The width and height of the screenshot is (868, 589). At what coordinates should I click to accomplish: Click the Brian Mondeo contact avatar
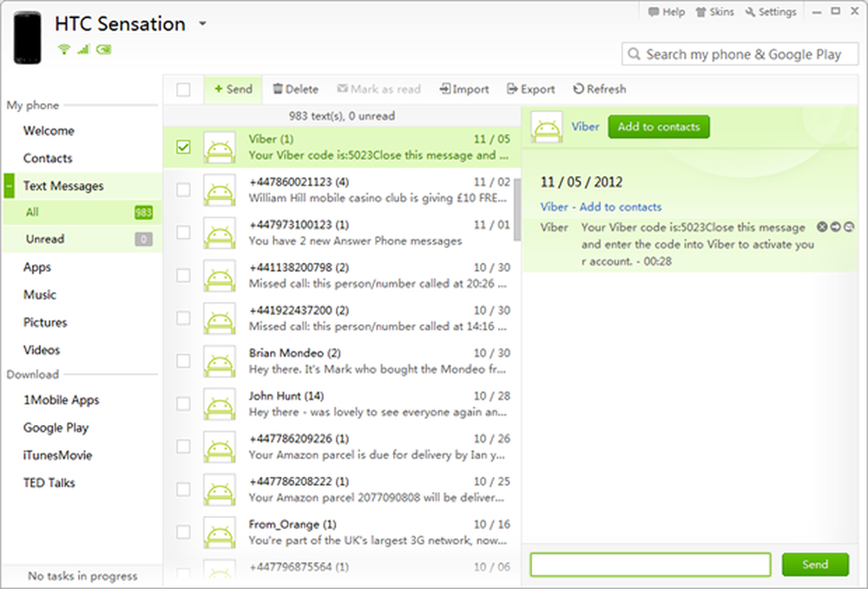click(x=220, y=361)
